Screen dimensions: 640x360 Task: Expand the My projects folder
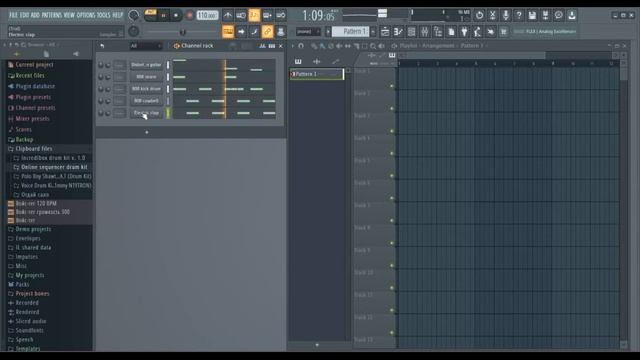[x=30, y=275]
